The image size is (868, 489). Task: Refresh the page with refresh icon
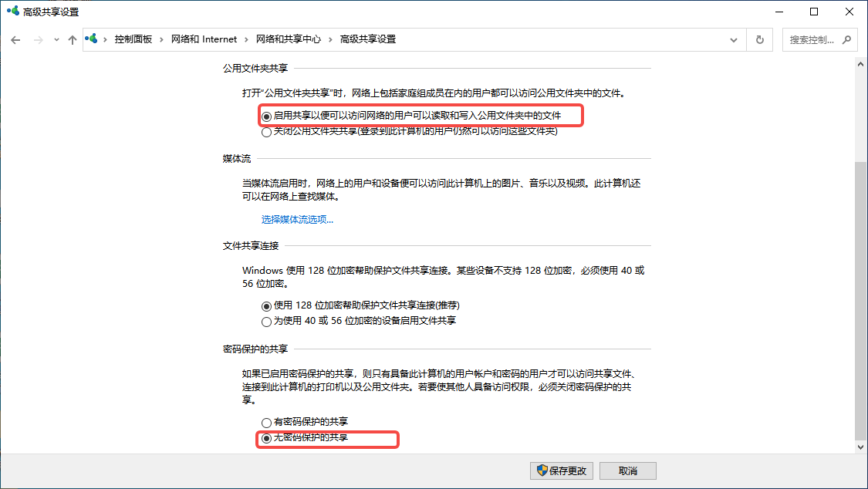tap(760, 40)
